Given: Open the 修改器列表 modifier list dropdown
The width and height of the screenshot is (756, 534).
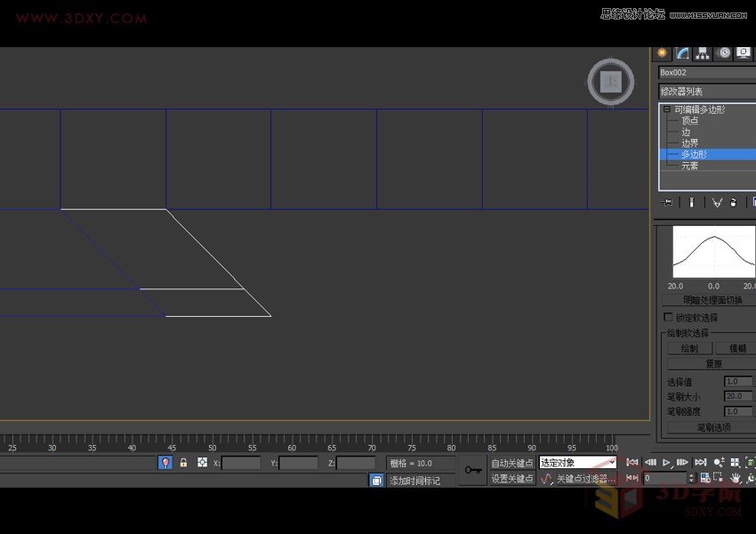Looking at the screenshot, I should click(x=707, y=91).
